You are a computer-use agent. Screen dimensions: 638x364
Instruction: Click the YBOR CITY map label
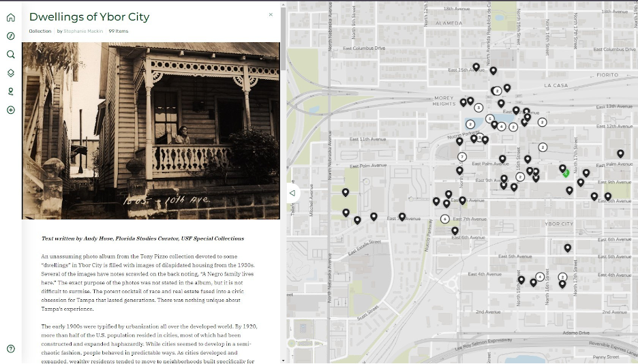(559, 224)
